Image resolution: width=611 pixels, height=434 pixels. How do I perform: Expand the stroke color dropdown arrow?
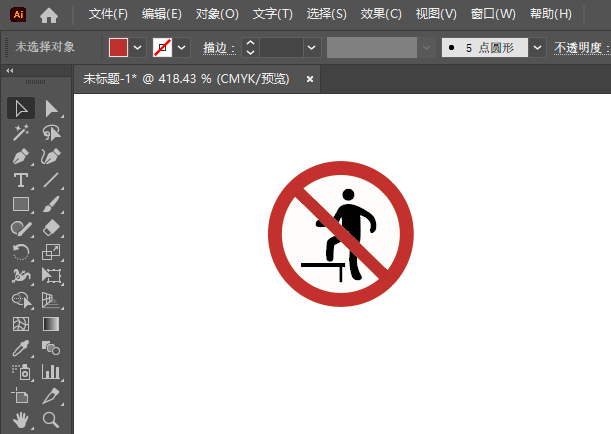(x=182, y=48)
